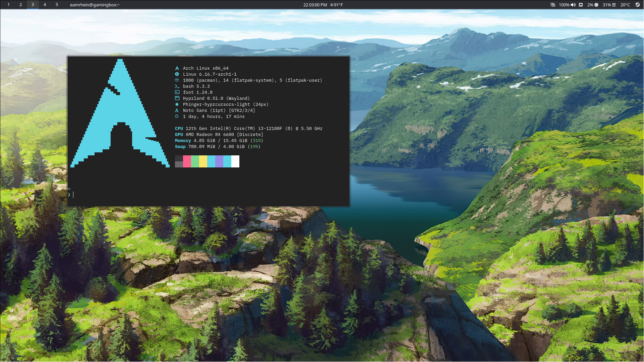
Task: Click the text AMD Radeon RX 6600
Action: (x=210, y=135)
